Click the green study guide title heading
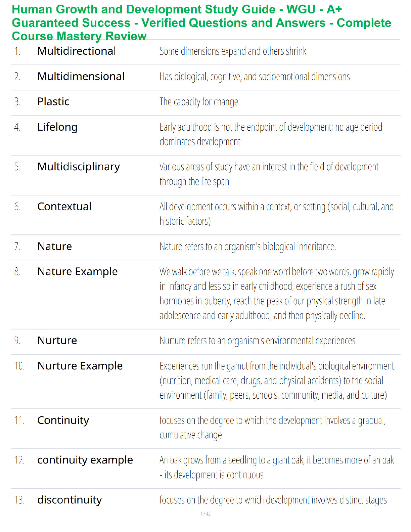The width and height of the screenshot is (411, 532). (x=201, y=23)
